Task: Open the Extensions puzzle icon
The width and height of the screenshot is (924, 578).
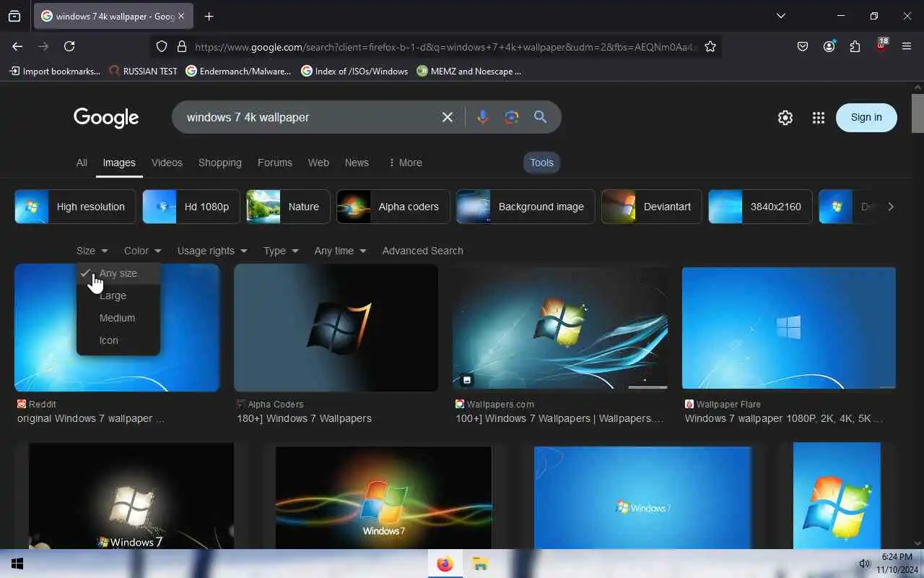Action: [x=855, y=46]
